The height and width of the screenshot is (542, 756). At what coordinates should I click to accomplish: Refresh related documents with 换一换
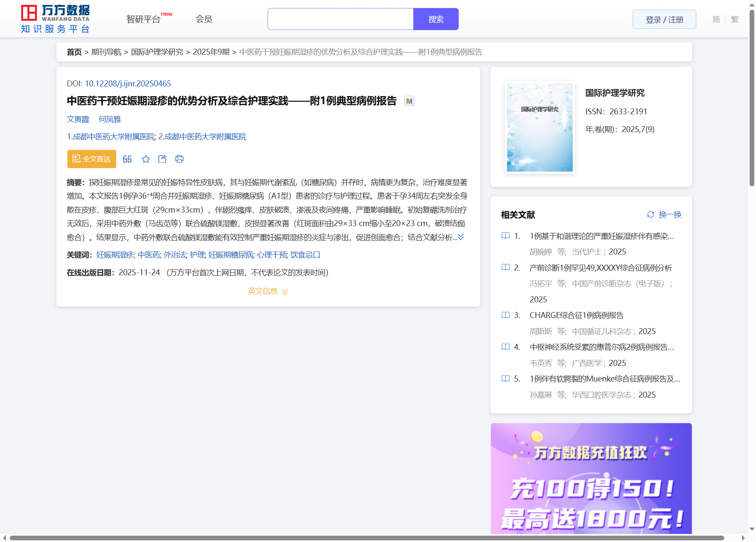[664, 215]
